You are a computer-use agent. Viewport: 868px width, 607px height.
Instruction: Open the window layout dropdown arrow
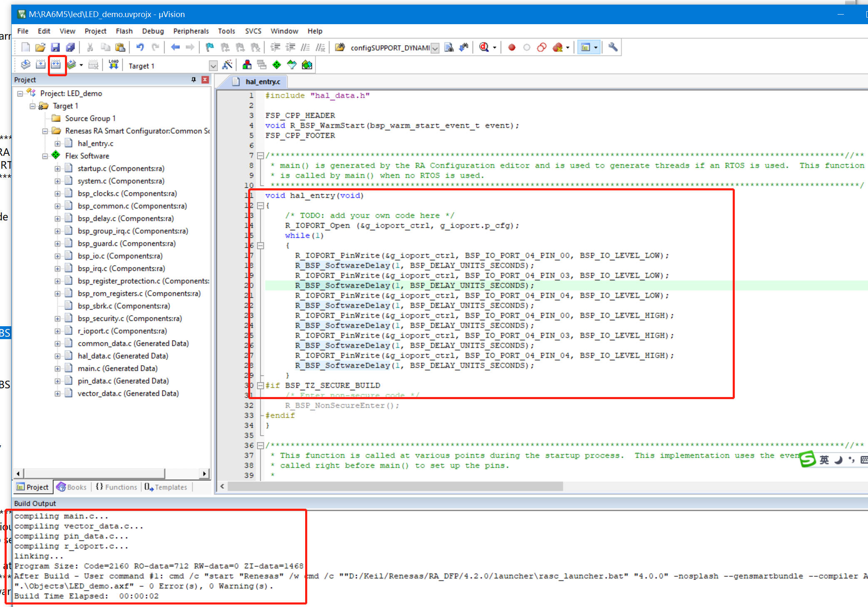pos(596,48)
